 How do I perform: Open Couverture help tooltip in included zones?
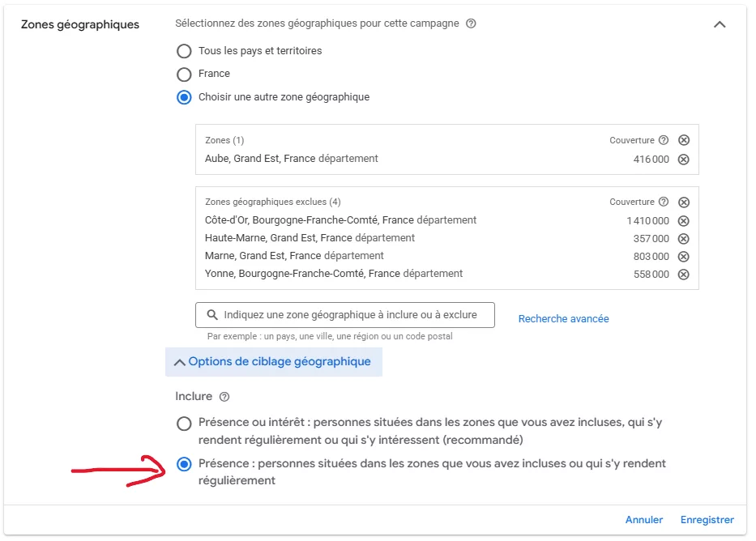coord(664,139)
